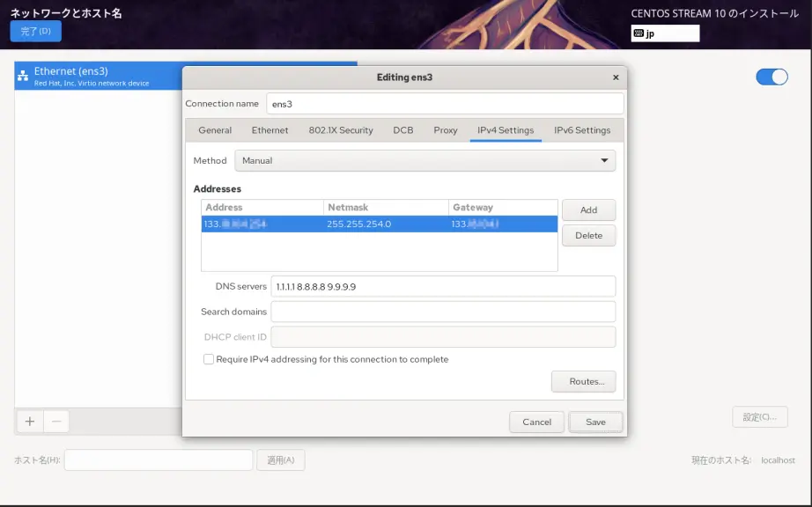This screenshot has width=812, height=507.
Task: Cancel editing the connection
Action: tap(536, 422)
